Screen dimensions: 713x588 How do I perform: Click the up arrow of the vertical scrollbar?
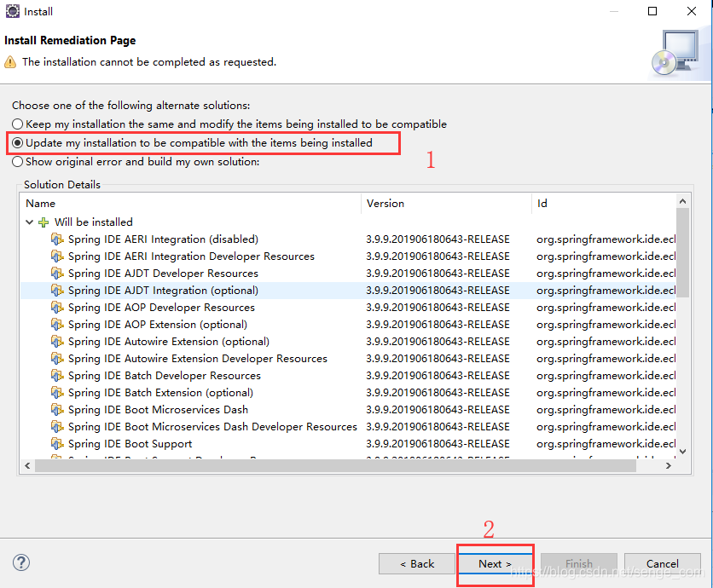[682, 201]
